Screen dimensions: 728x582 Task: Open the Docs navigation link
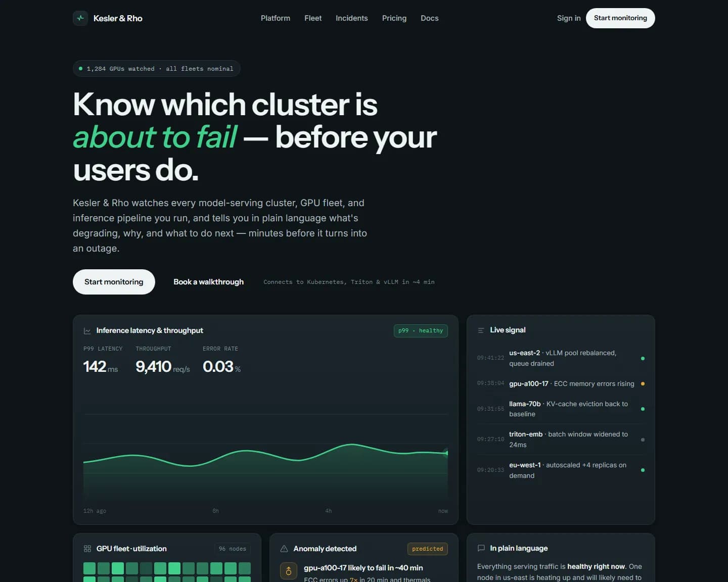430,18
